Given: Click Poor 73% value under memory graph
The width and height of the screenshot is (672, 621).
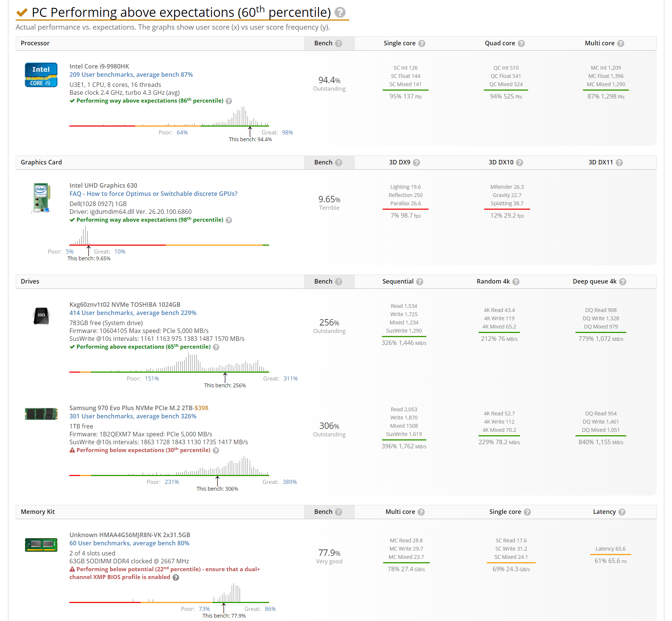Looking at the screenshot, I should pos(204,609).
